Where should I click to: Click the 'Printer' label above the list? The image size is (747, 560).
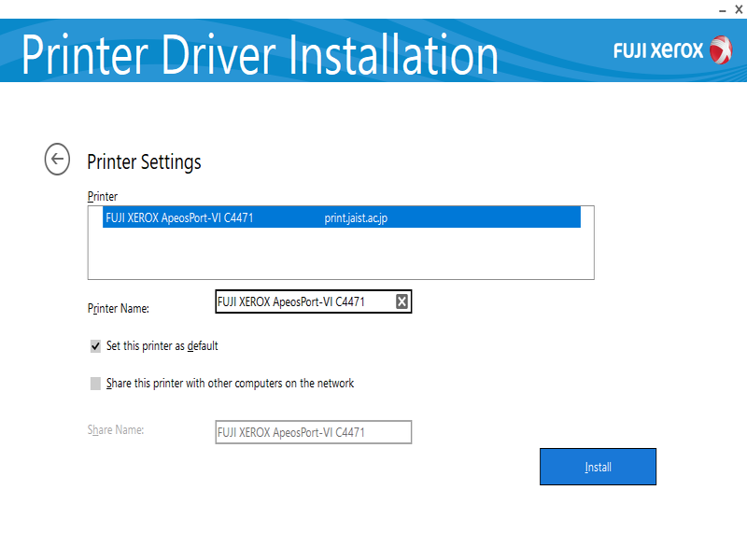tap(103, 197)
